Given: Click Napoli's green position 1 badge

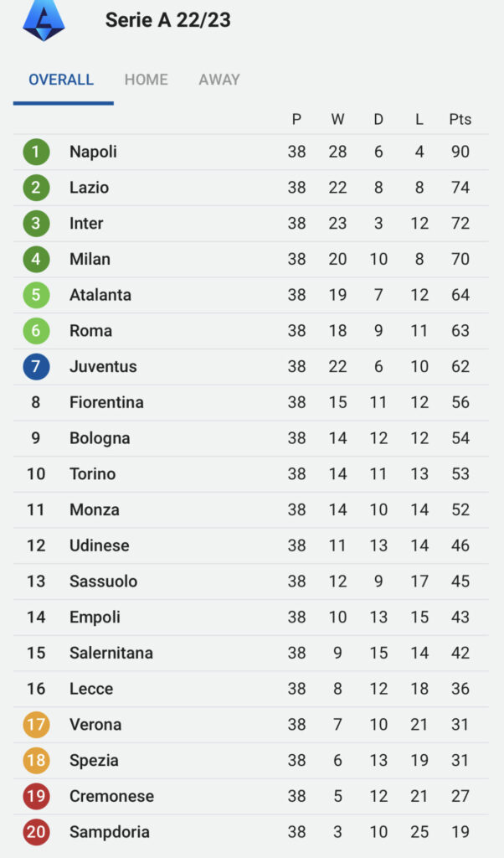Looking at the screenshot, I should [36, 152].
